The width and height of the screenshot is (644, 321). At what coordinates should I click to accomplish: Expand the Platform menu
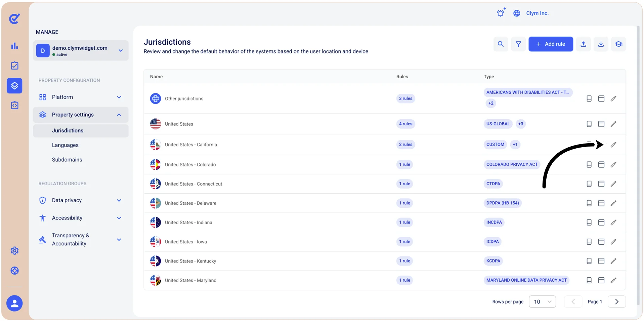coord(81,97)
